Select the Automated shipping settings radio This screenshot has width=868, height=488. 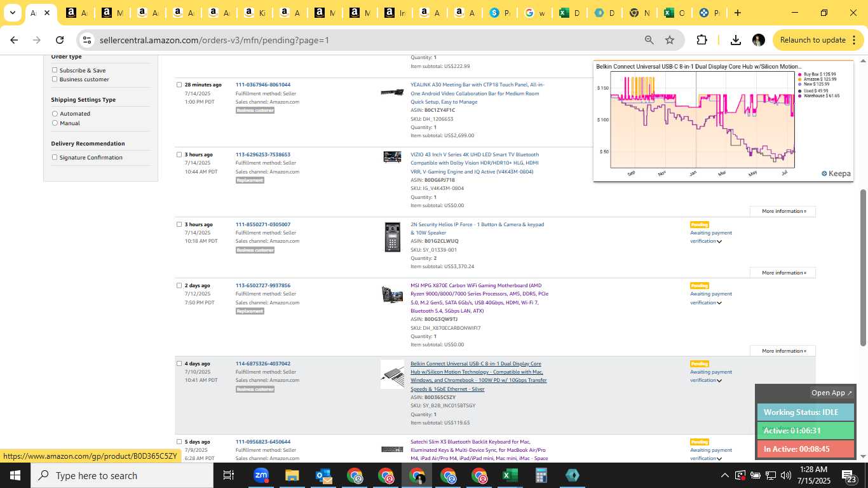55,114
